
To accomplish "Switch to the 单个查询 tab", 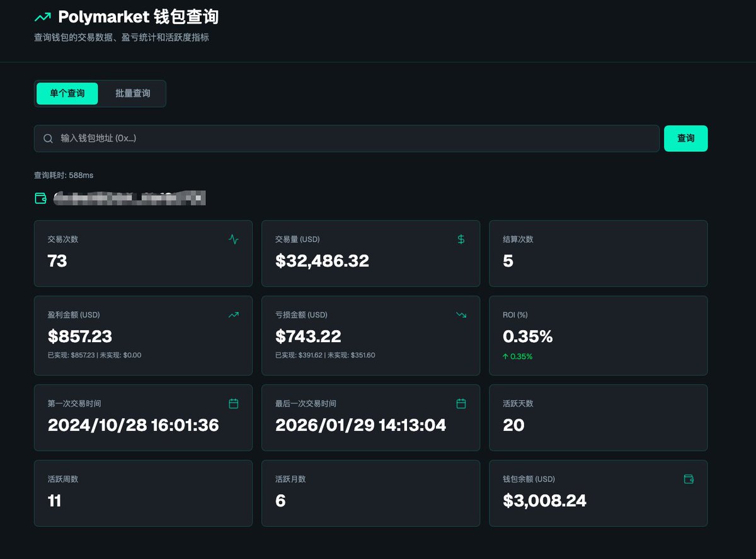I will [67, 93].
